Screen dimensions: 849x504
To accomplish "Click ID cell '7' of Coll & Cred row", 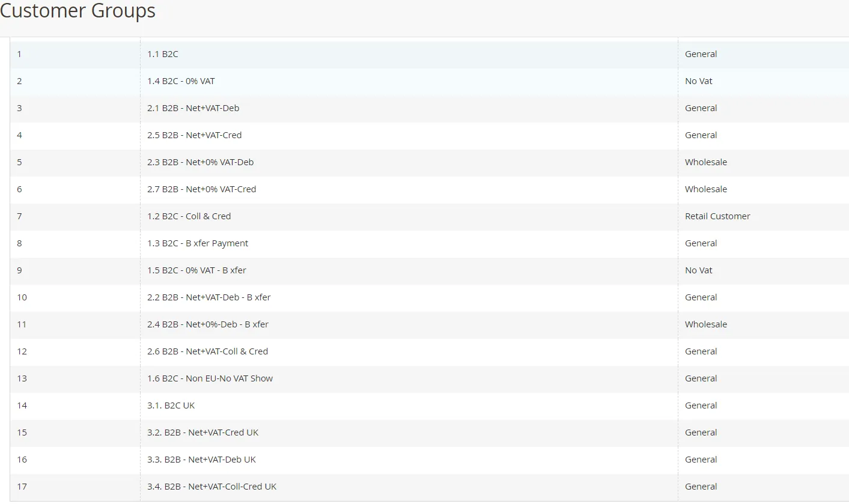I will [x=19, y=216].
